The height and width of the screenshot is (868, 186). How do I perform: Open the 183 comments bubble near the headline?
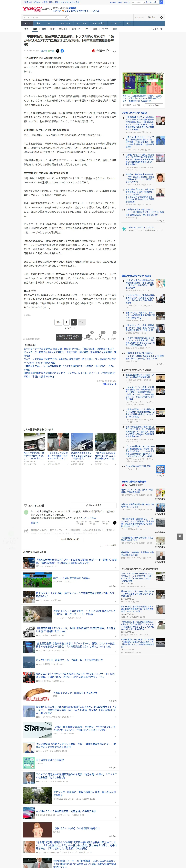44,51
